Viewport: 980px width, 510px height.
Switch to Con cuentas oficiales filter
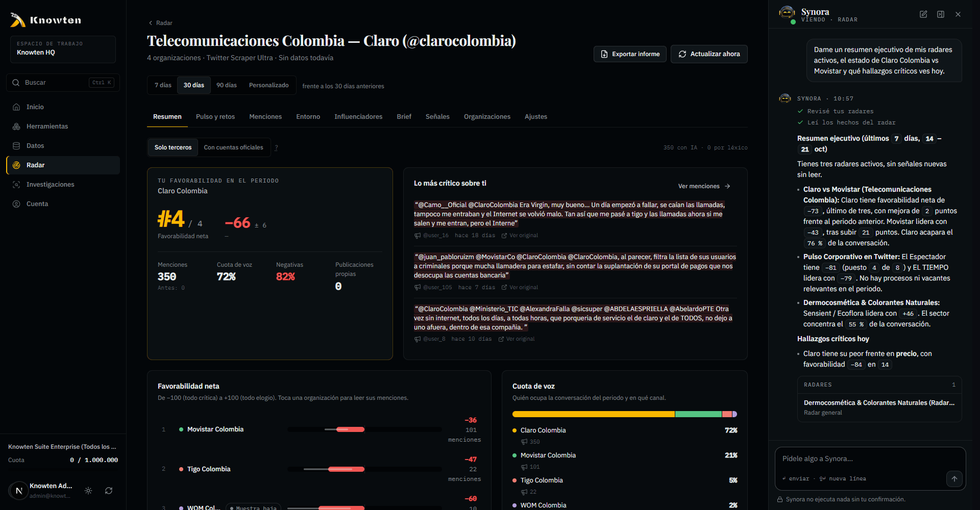pos(234,148)
